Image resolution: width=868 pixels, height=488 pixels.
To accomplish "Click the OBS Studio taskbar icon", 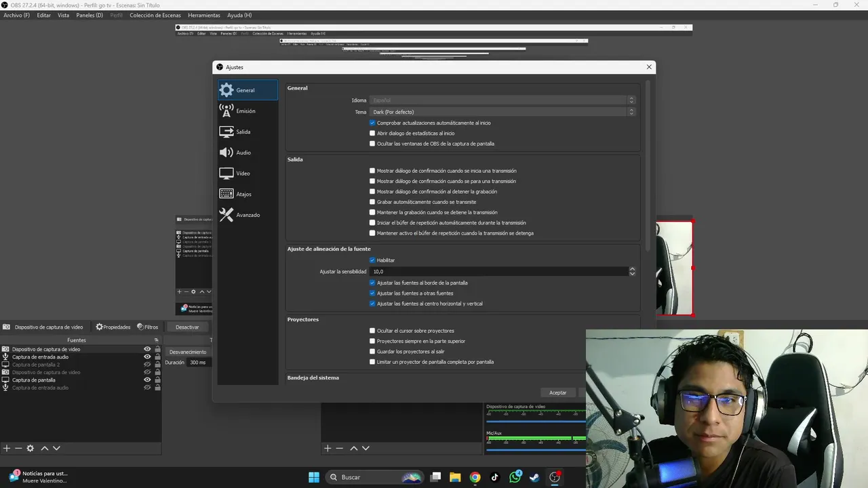I will [x=555, y=477].
